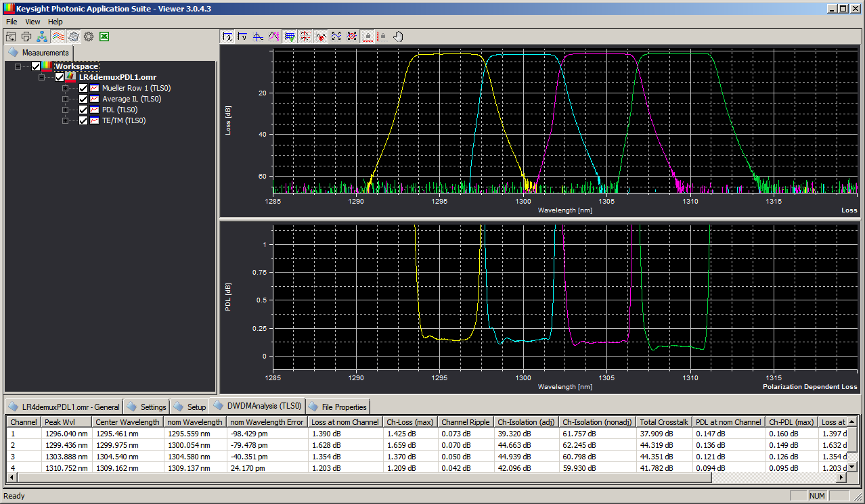The width and height of the screenshot is (865, 504).
Task: Switch x-axis to wavelength with lambda icon
Action: pos(228,37)
